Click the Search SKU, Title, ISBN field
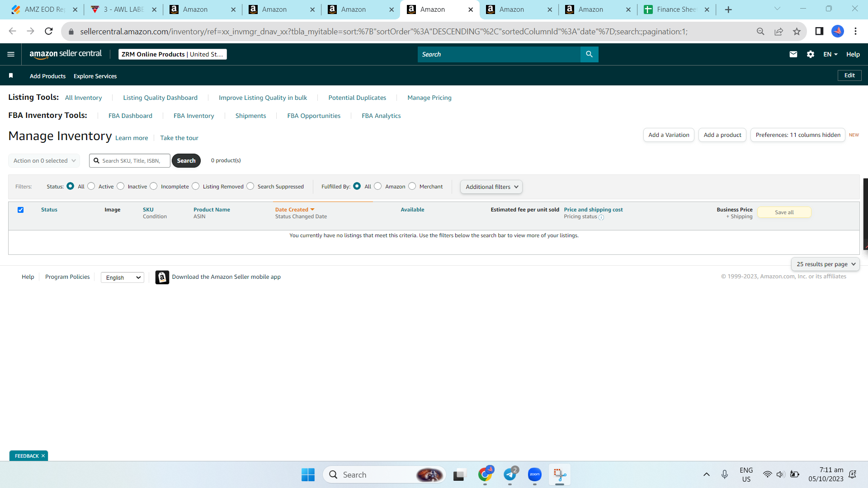The width and height of the screenshot is (868, 488). coord(130,160)
